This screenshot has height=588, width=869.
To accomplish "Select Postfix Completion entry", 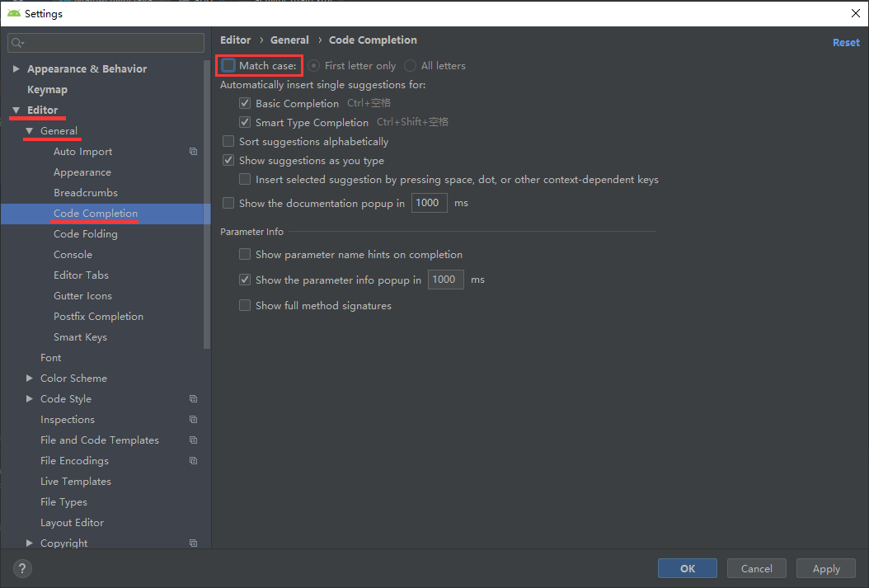I will click(98, 317).
